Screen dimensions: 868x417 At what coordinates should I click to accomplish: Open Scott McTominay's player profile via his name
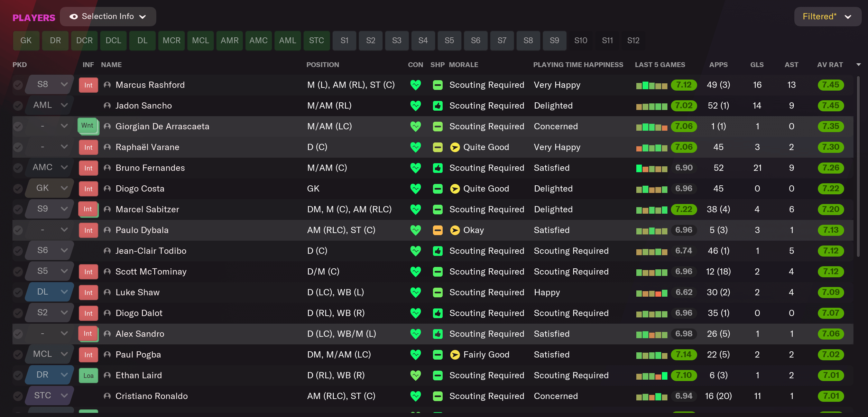(x=151, y=271)
